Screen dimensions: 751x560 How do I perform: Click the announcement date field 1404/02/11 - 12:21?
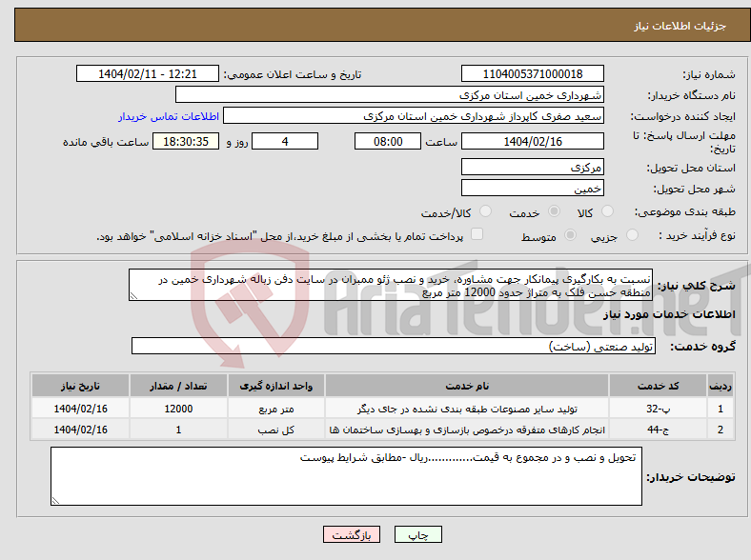[148, 74]
